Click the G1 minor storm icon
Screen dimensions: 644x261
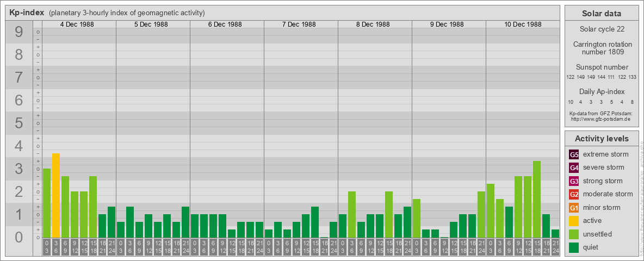[x=574, y=208]
